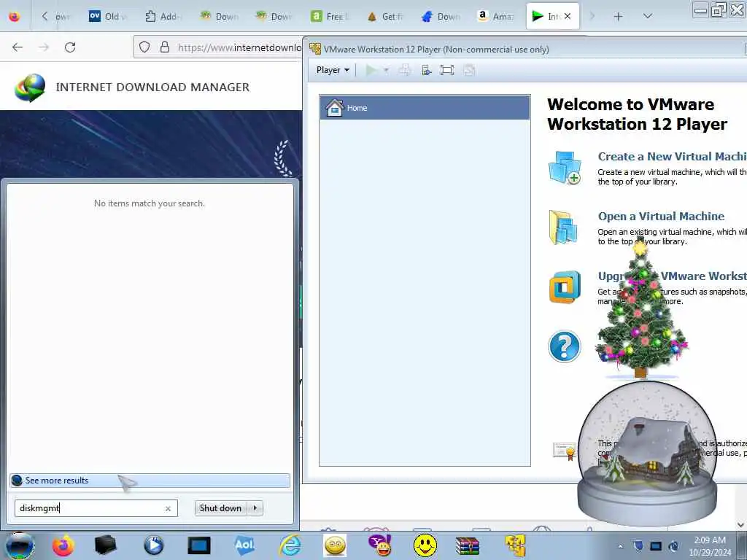Open Yahoo Messenger from the taskbar
The image size is (747, 560).
[x=380, y=545]
